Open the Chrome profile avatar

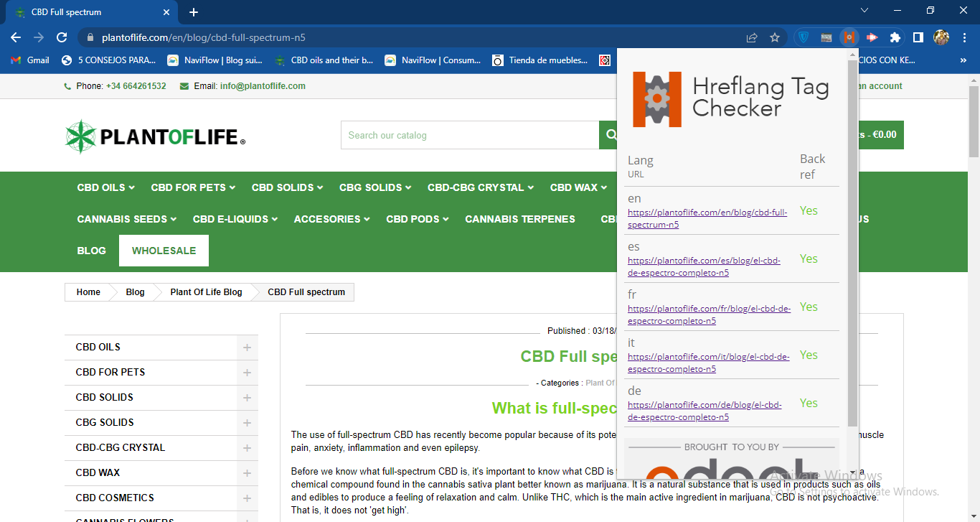point(941,37)
